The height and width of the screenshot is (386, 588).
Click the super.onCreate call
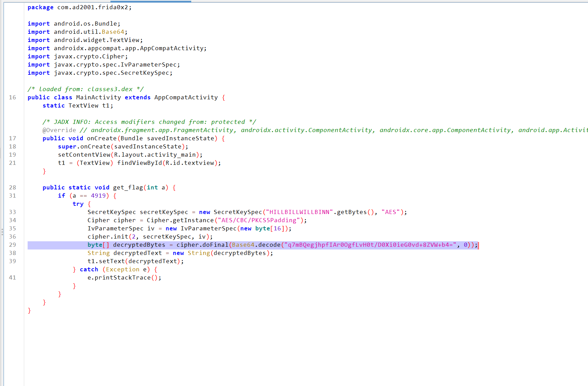pyautogui.click(x=123, y=146)
